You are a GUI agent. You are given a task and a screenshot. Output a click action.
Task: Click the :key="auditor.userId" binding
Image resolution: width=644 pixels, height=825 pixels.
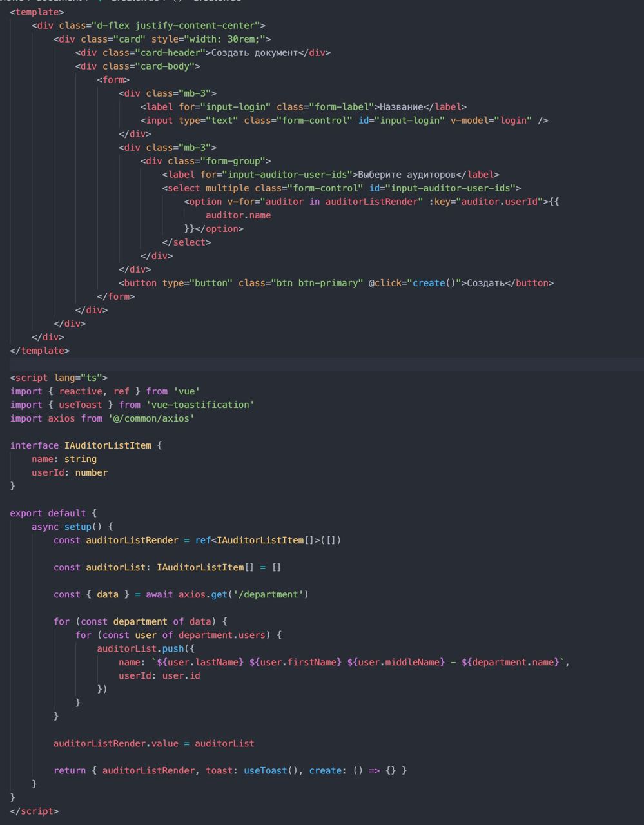pos(485,201)
